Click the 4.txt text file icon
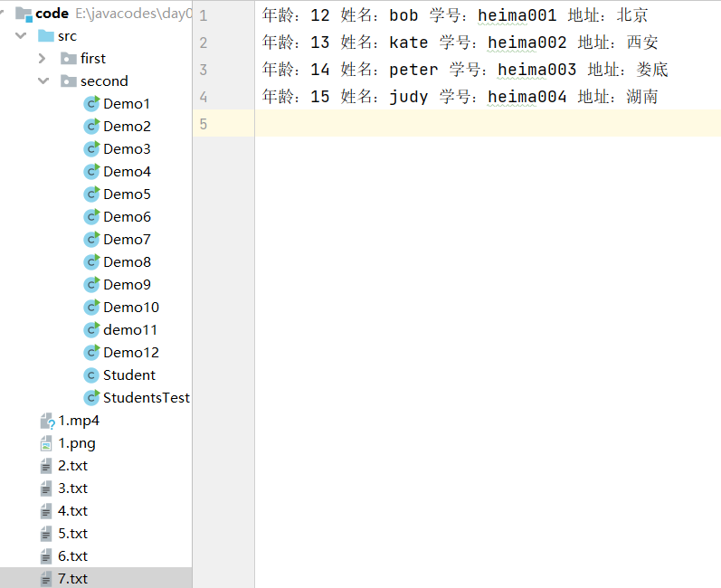Image resolution: width=721 pixels, height=588 pixels. point(46,511)
